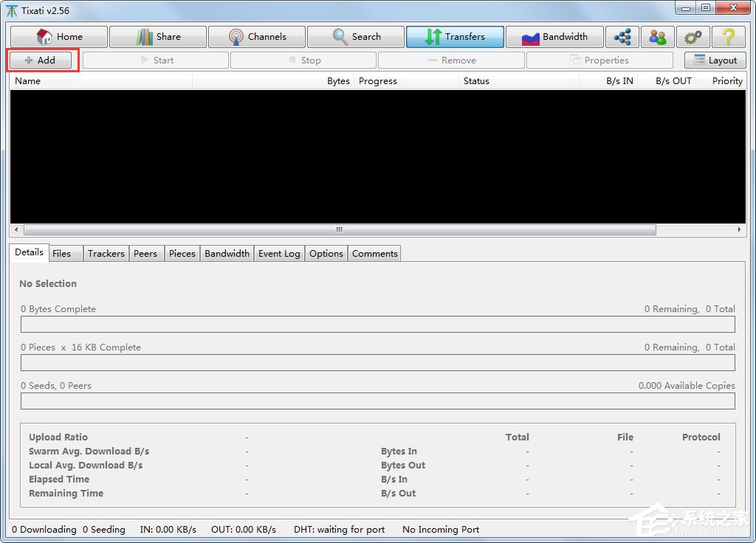Screen dimensions: 756x543
Task: Click 'No Incoming Port' status text
Action: 441,530
